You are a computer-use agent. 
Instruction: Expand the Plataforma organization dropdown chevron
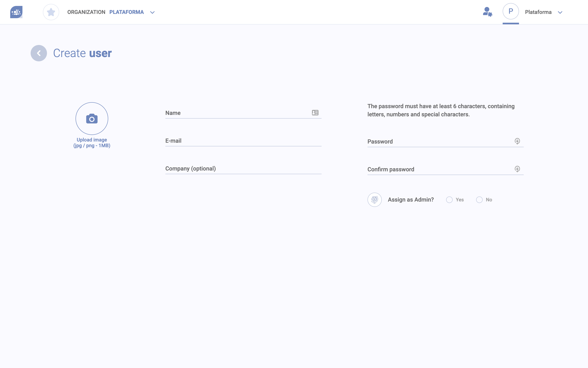152,12
